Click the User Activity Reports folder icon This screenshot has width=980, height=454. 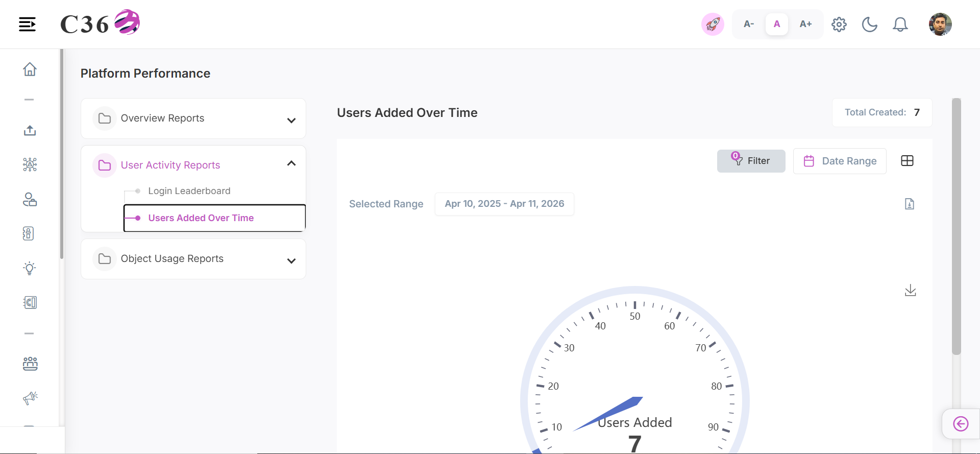[105, 165]
